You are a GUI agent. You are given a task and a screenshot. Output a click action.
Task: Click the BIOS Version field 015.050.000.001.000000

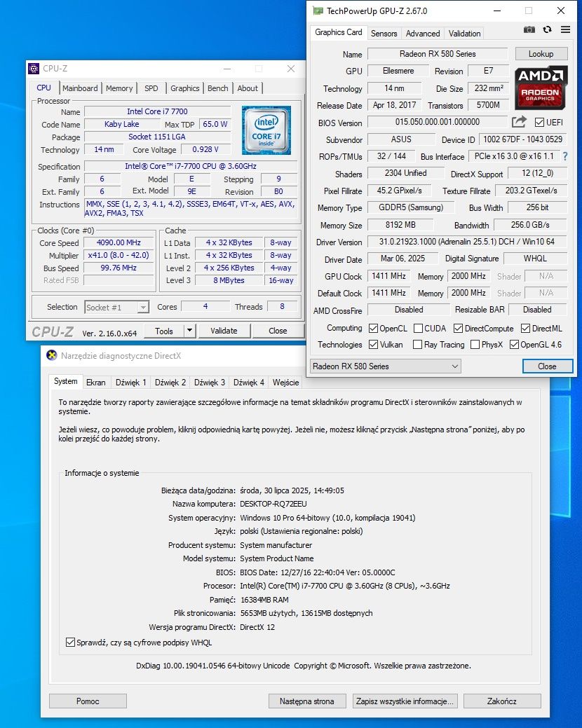click(x=438, y=122)
